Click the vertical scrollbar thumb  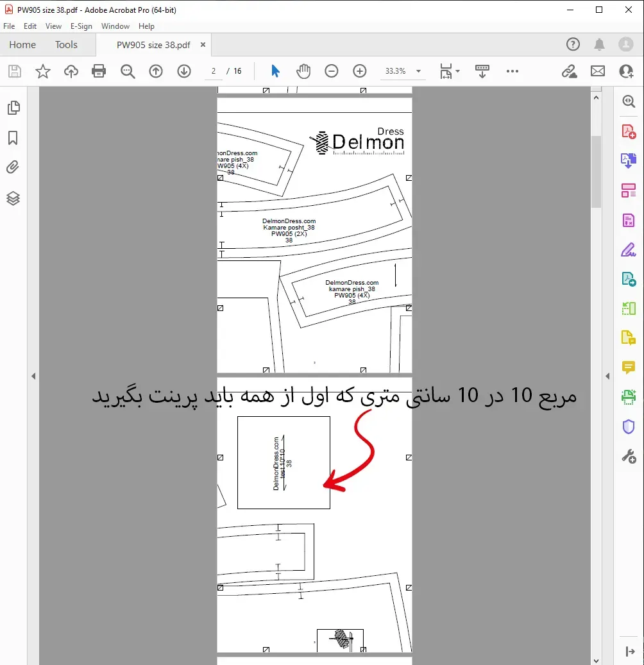coord(596,171)
